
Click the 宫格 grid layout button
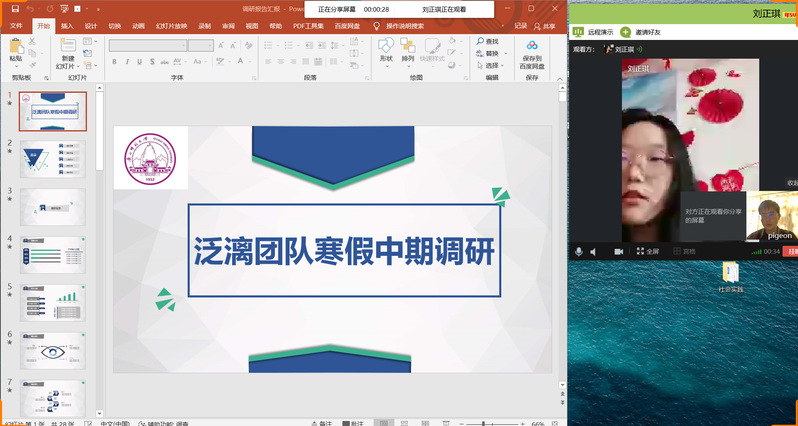[x=685, y=251]
